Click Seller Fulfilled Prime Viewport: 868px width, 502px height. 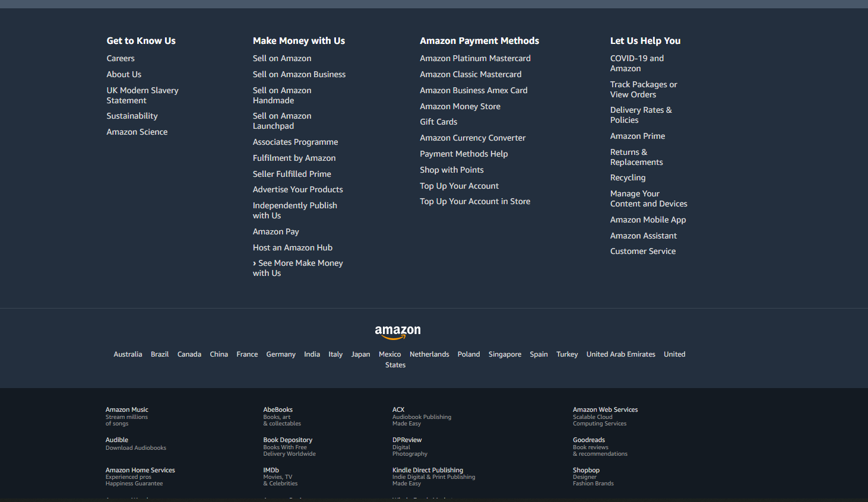(x=292, y=174)
